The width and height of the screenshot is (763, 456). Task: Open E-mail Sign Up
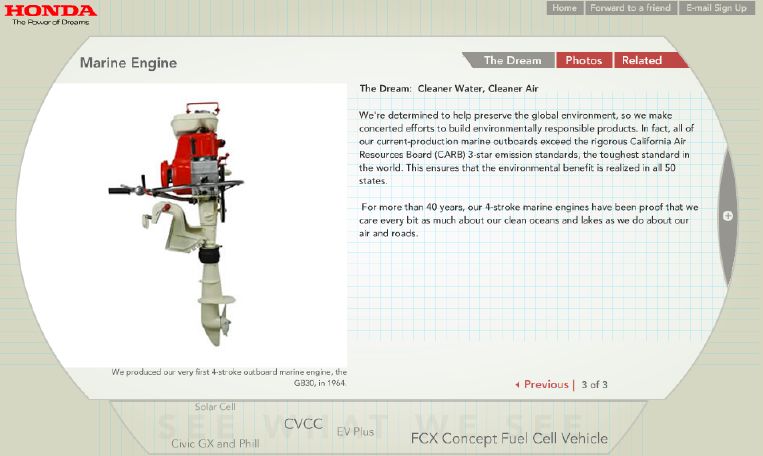point(716,8)
